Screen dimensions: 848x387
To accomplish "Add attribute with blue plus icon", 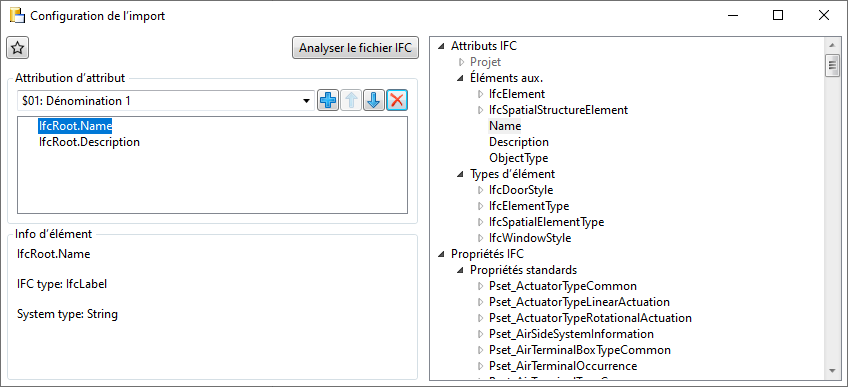I will (327, 101).
